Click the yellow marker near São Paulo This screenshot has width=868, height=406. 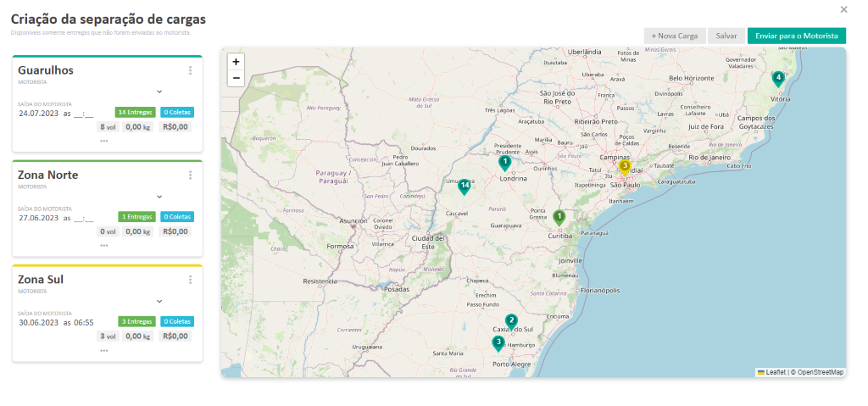(x=625, y=167)
